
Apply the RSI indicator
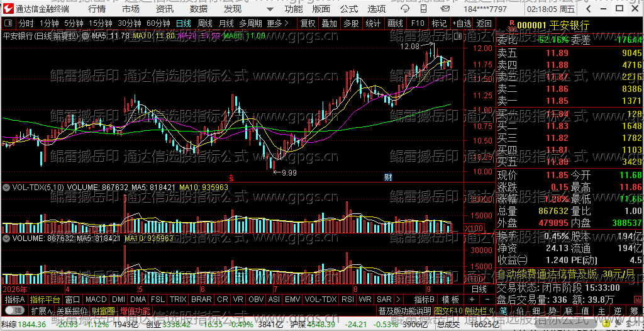348,300
